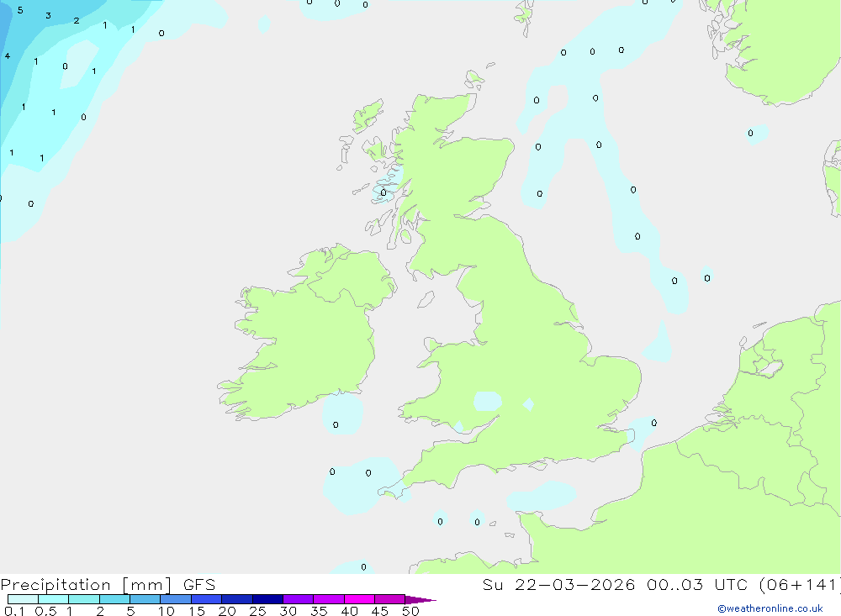Click the legend label '45'
This screenshot has width=841, height=616.
(x=380, y=611)
